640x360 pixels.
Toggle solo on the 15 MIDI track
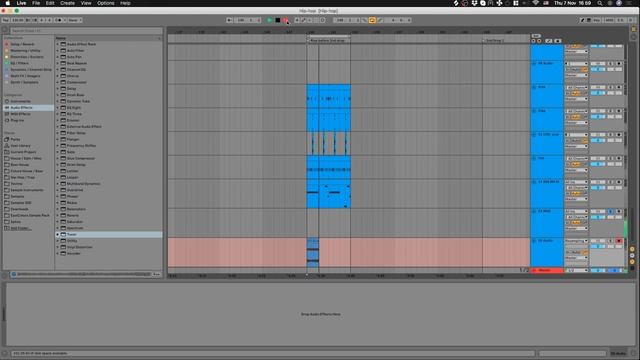[x=611, y=211]
